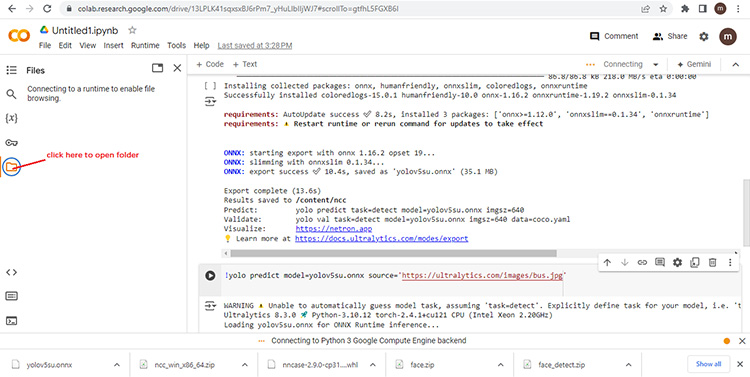Open more cell actions menu
This screenshot has height=377, width=750.
[x=730, y=262]
